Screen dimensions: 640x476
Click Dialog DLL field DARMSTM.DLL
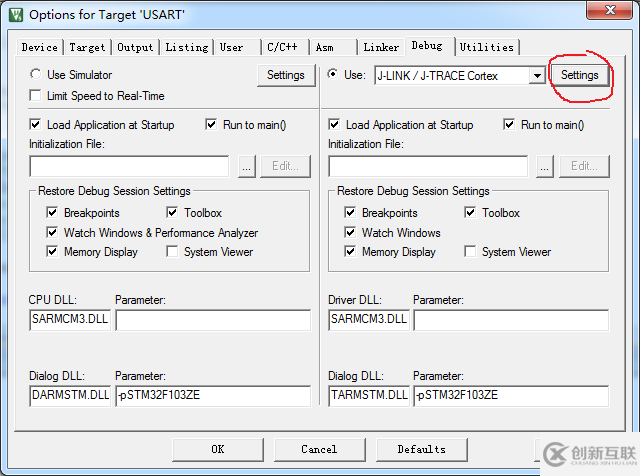(70, 396)
